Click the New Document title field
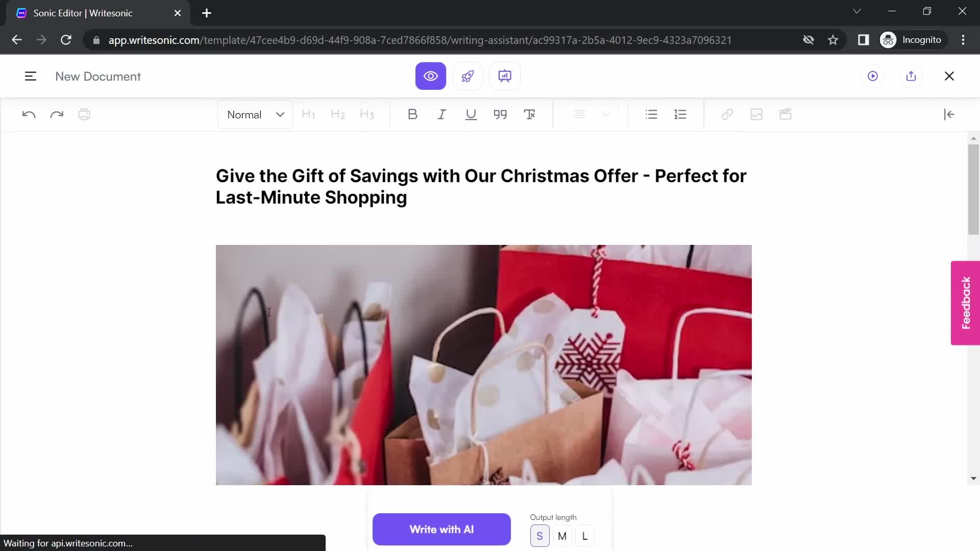Image resolution: width=980 pixels, height=551 pixels. point(99,76)
